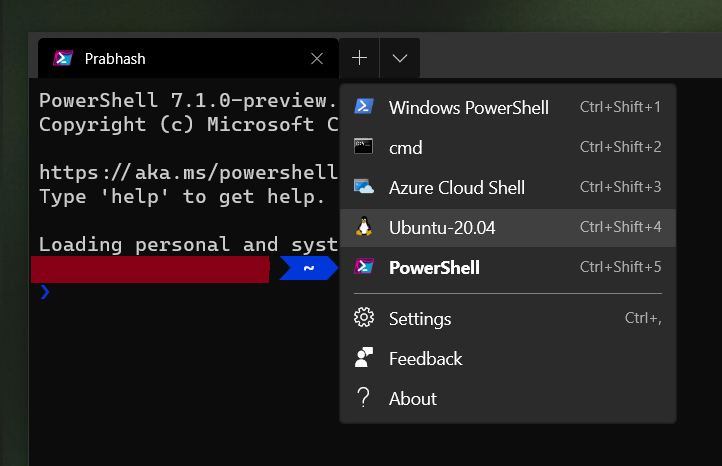This screenshot has width=722, height=466.
Task: Open Feedback from the menu
Action: 508,359
